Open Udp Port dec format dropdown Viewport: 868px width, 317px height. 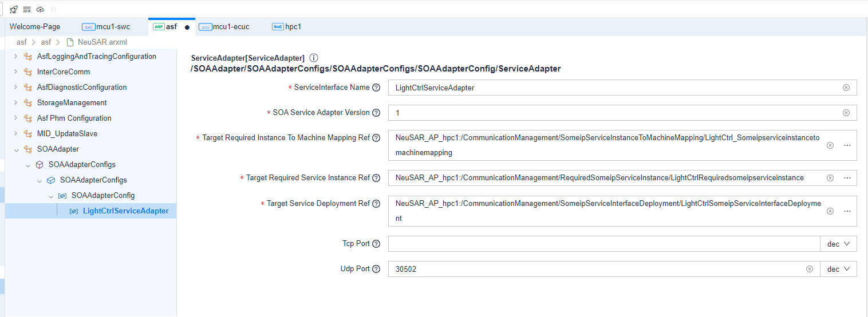point(838,269)
